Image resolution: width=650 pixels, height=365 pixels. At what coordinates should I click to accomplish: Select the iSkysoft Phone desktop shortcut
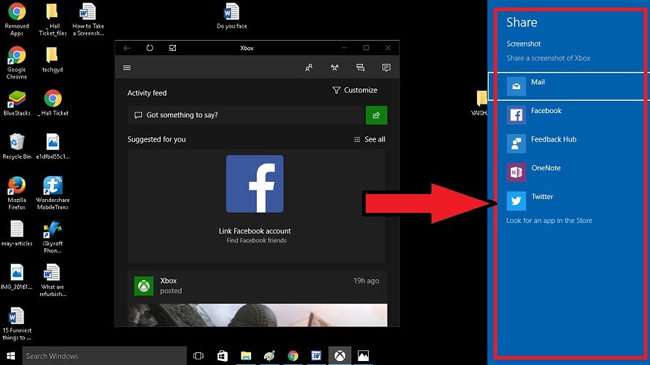tap(53, 237)
